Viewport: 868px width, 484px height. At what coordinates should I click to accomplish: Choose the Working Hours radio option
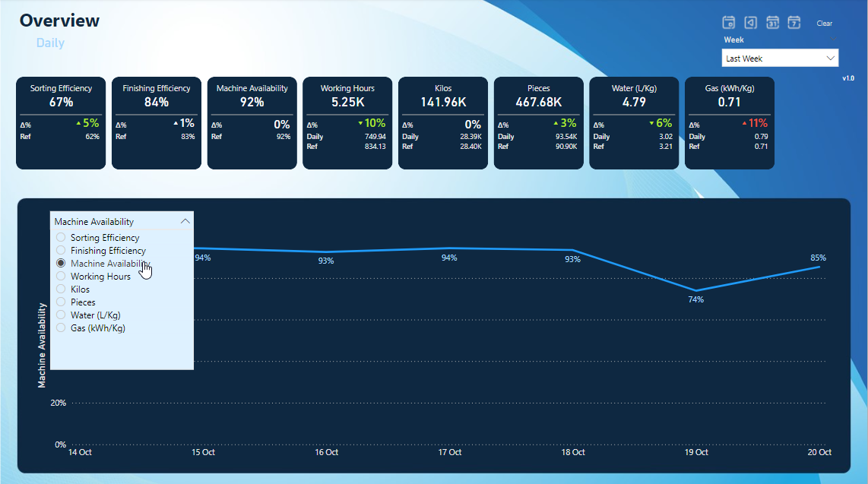click(x=61, y=277)
